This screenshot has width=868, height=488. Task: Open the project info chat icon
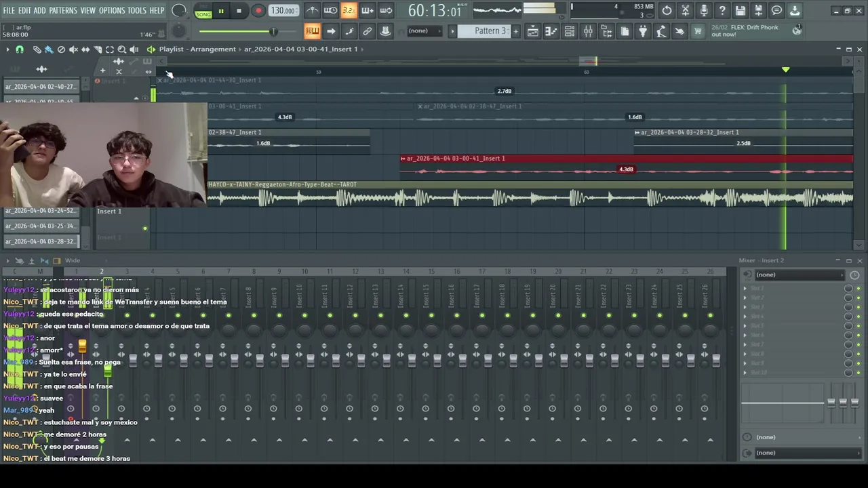tap(777, 10)
